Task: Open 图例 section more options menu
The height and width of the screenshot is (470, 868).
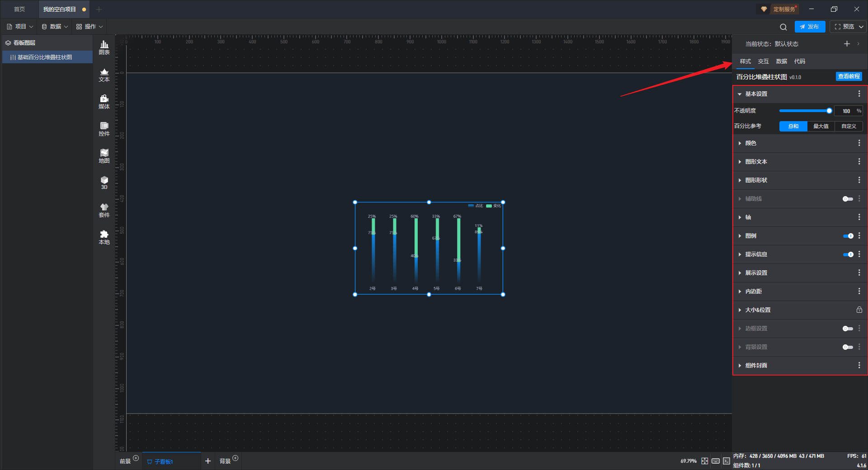Action: coord(859,235)
